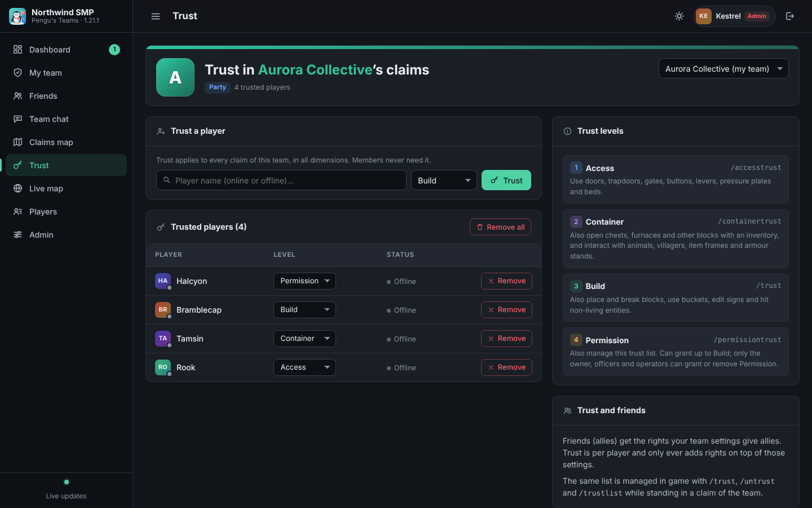Click the Party tag badge
This screenshot has width=812, height=508.
tap(218, 87)
